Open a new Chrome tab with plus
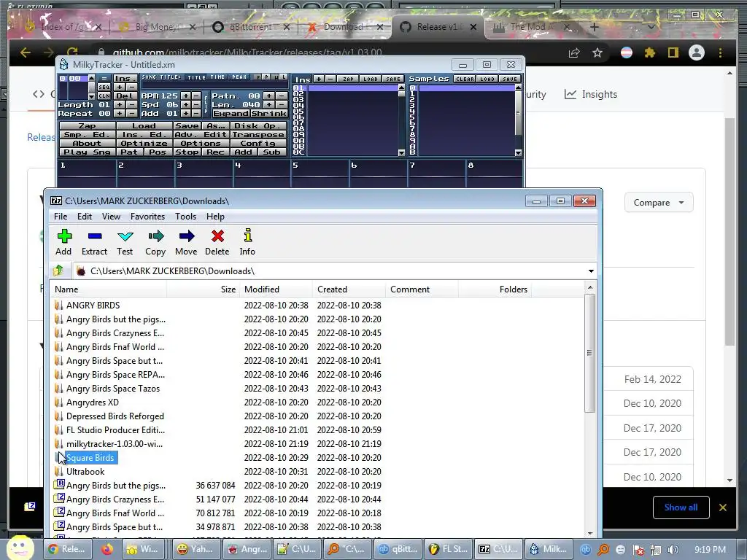The width and height of the screenshot is (747, 560). [594, 27]
